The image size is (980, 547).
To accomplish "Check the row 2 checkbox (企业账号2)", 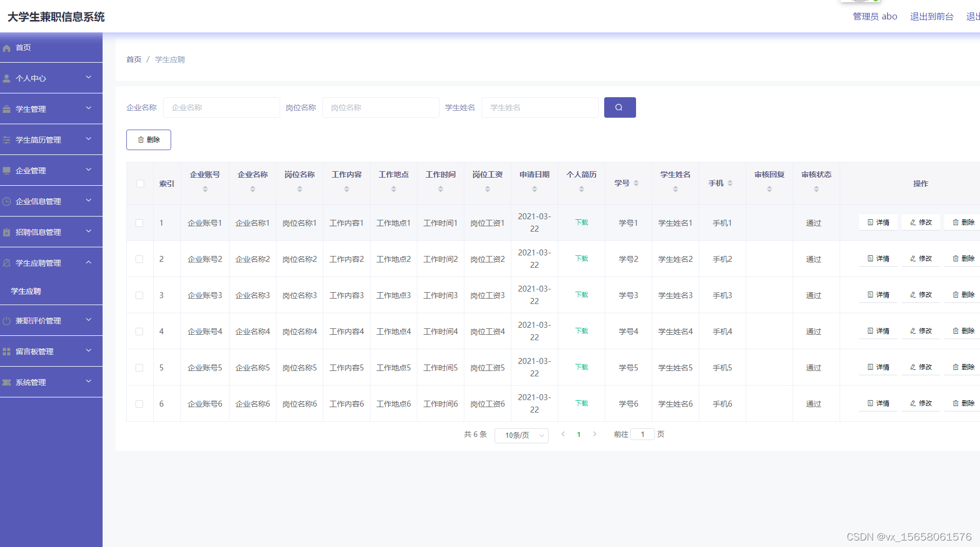I will [x=139, y=259].
